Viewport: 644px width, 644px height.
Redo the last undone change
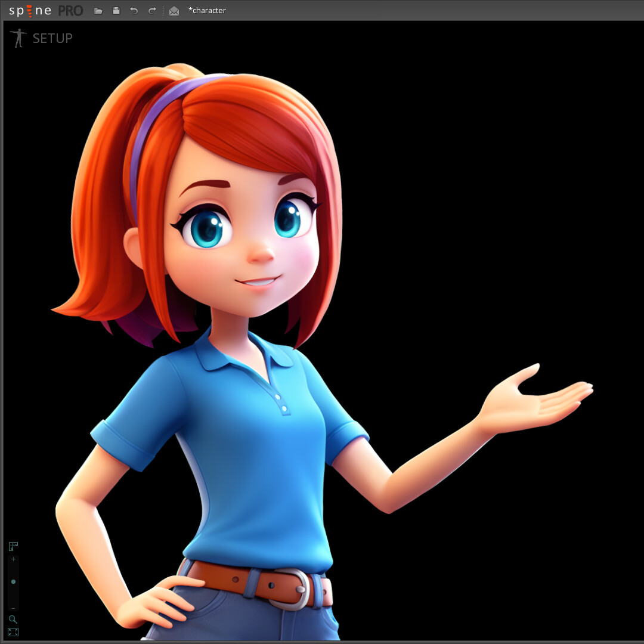151,10
